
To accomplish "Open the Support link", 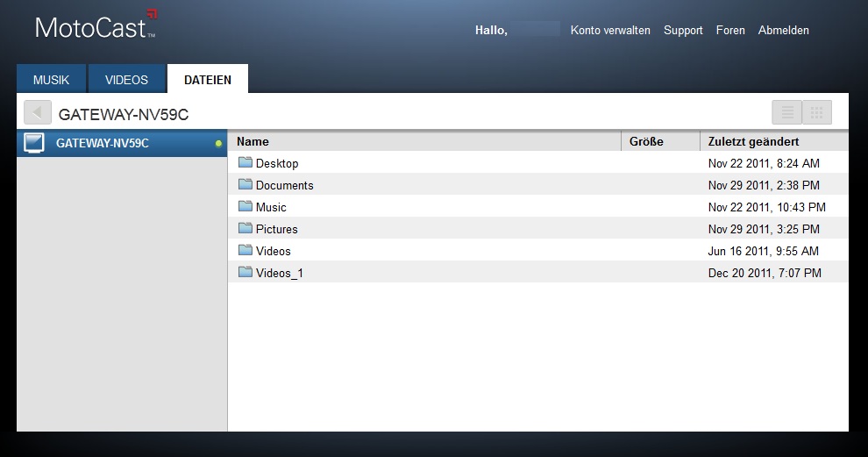I will pos(683,31).
